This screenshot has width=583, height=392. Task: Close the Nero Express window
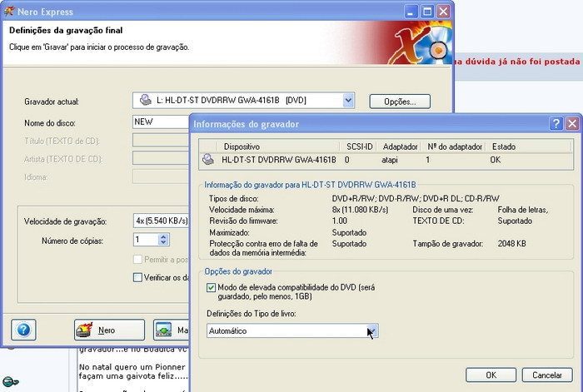[x=443, y=12]
